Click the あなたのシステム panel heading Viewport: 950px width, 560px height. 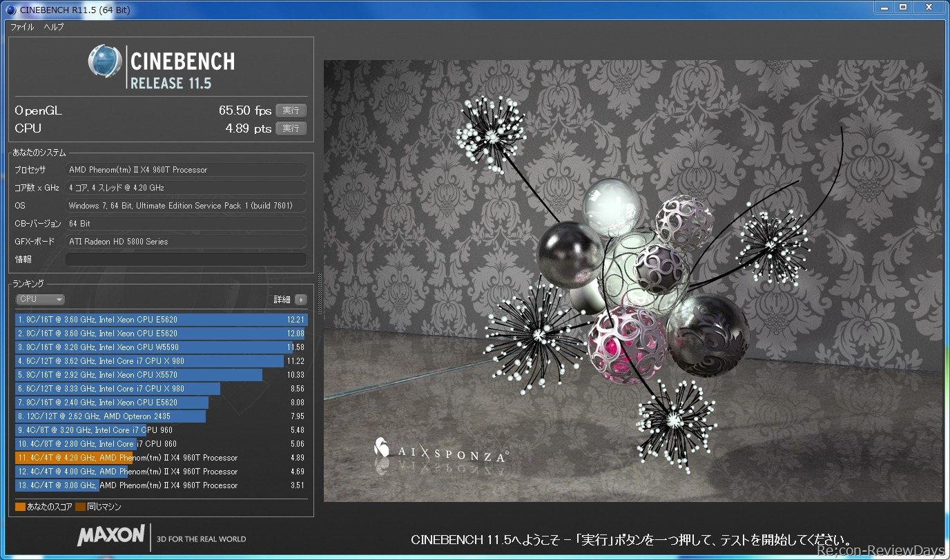[39, 153]
